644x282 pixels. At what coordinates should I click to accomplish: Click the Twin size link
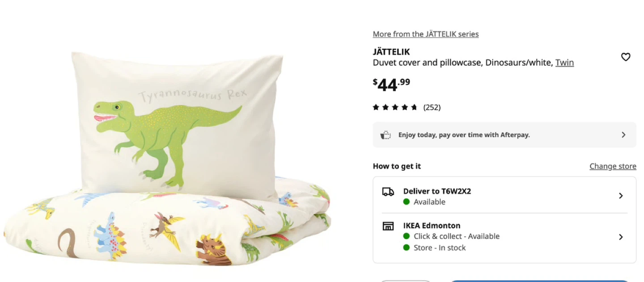[564, 63]
